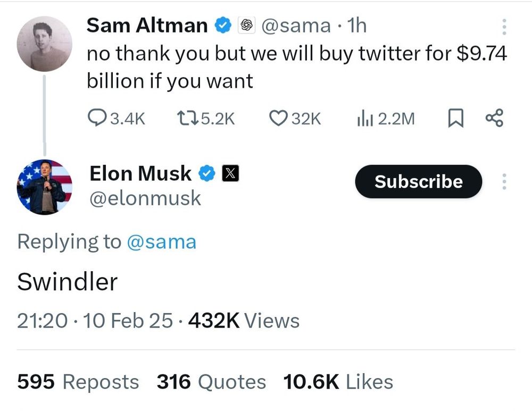Subscribe to Elon Musk
This screenshot has height=411, width=532.
(418, 181)
